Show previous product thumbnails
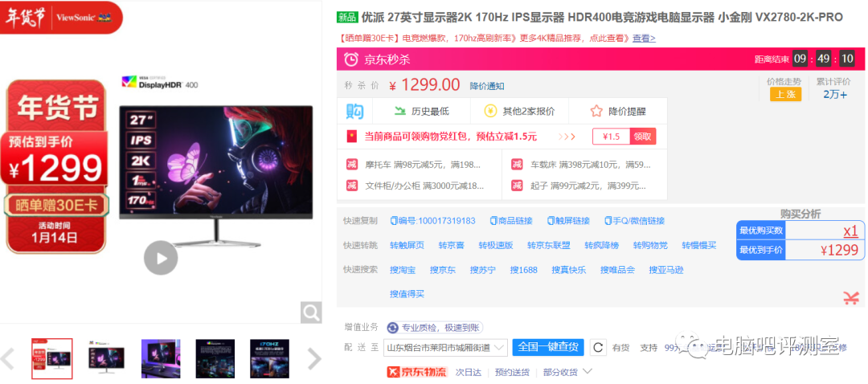Image resolution: width=868 pixels, height=384 pixels. click(x=7, y=359)
